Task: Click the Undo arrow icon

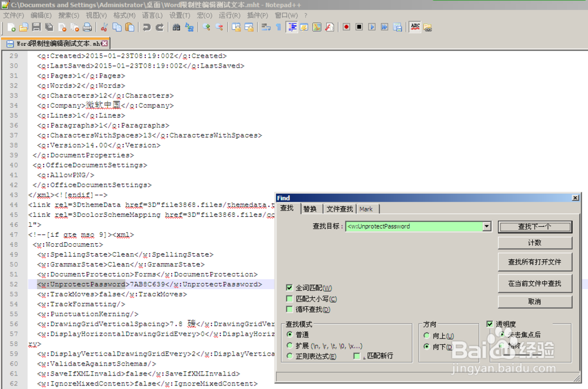Action: 146,28
